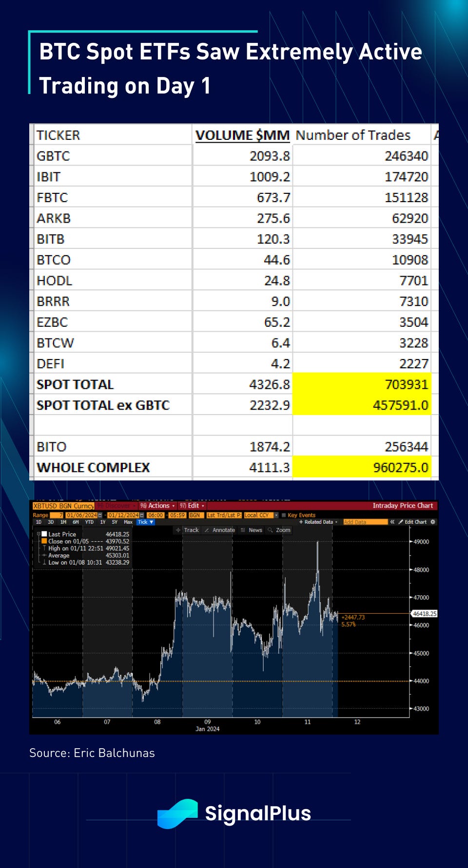Open the Edit menu

tap(192, 506)
